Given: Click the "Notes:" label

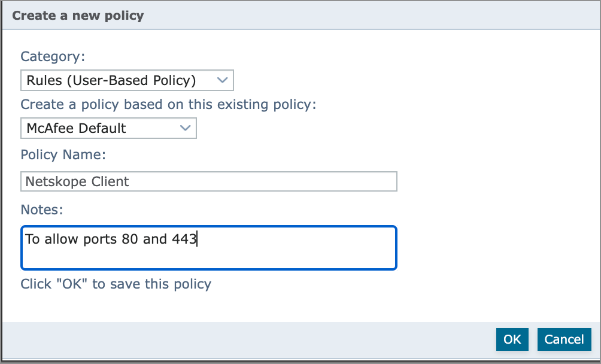Looking at the screenshot, I should point(42,210).
